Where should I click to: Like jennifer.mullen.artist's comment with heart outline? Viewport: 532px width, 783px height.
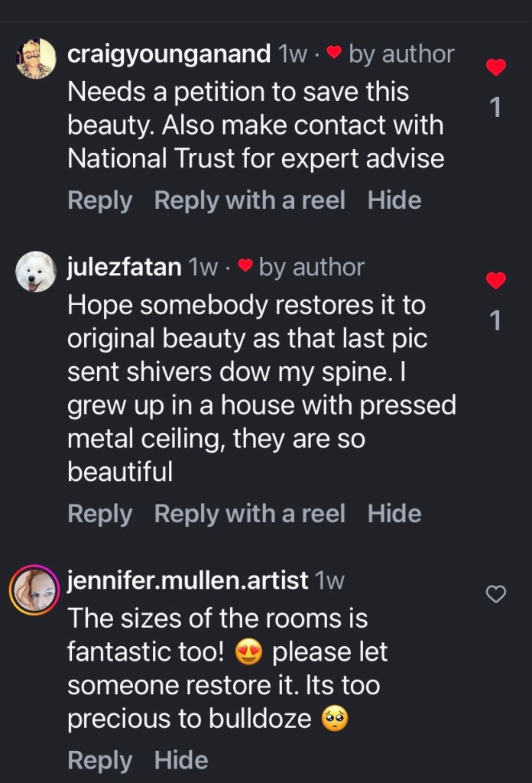(496, 593)
